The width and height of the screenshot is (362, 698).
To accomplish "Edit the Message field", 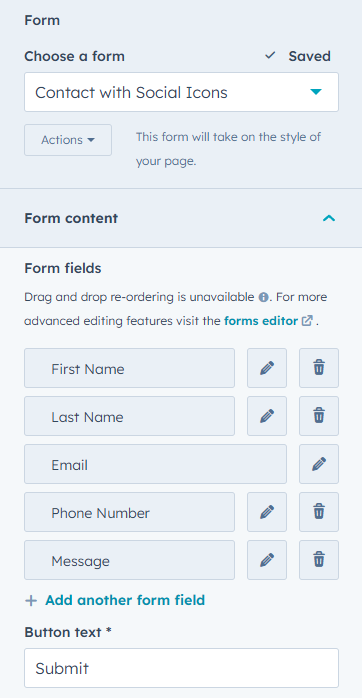I will tap(267, 560).
